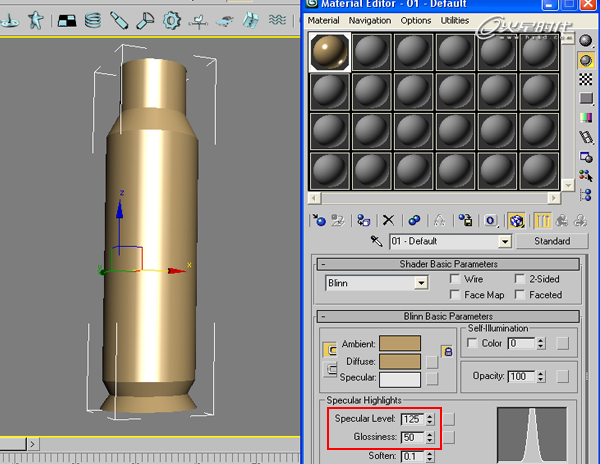
Task: Toggle checkered Background icon
Action: click(585, 80)
